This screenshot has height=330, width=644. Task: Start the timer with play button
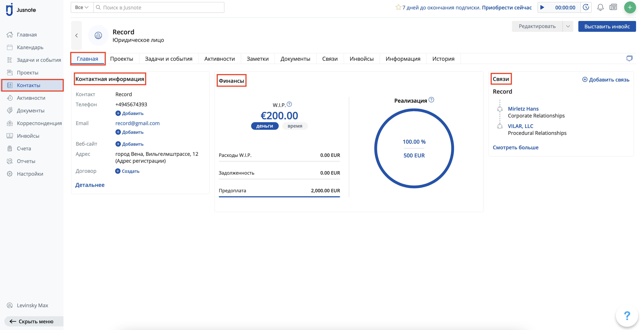click(x=542, y=8)
